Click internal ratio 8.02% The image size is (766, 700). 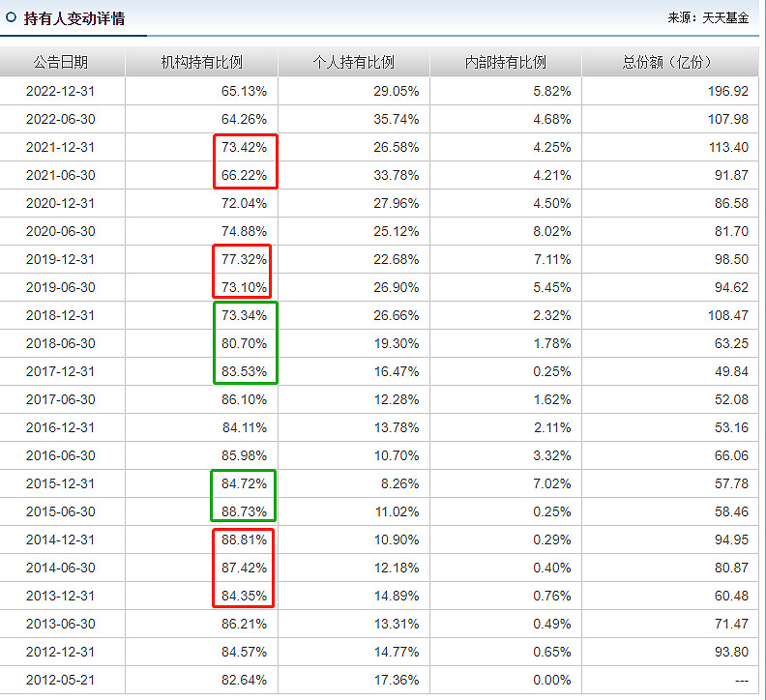(552, 231)
